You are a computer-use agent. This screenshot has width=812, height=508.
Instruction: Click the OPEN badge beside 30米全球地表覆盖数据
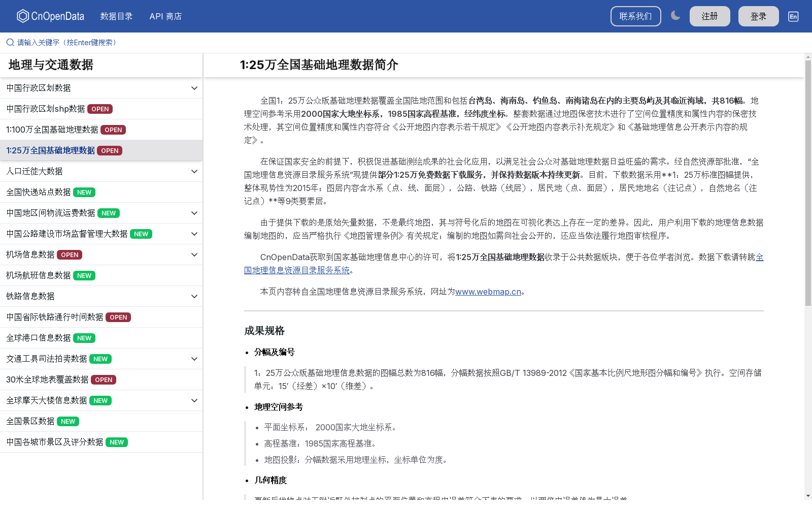(104, 380)
